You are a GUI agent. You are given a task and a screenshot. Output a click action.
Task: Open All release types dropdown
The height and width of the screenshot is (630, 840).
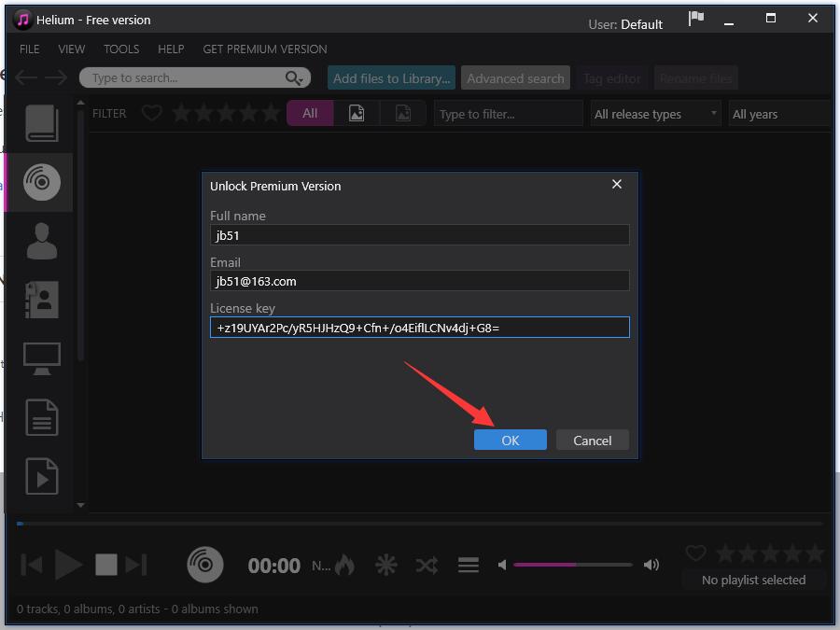point(656,114)
